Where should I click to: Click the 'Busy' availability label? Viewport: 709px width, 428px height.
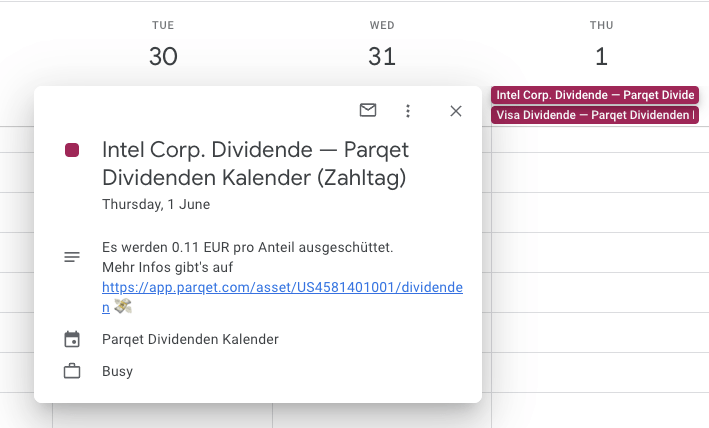point(117,371)
